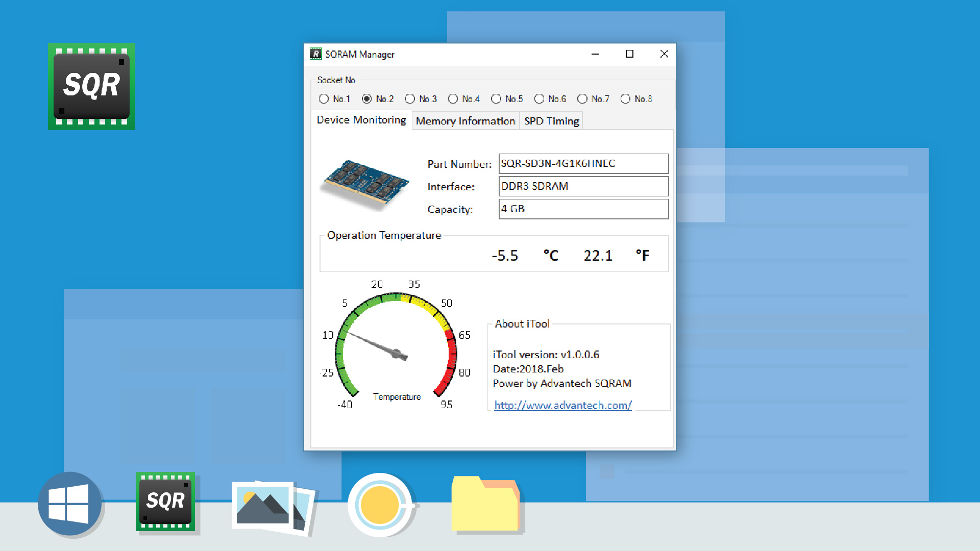Launch the SQR app from the taskbar
This screenshot has height=551, width=980.
coord(165,502)
